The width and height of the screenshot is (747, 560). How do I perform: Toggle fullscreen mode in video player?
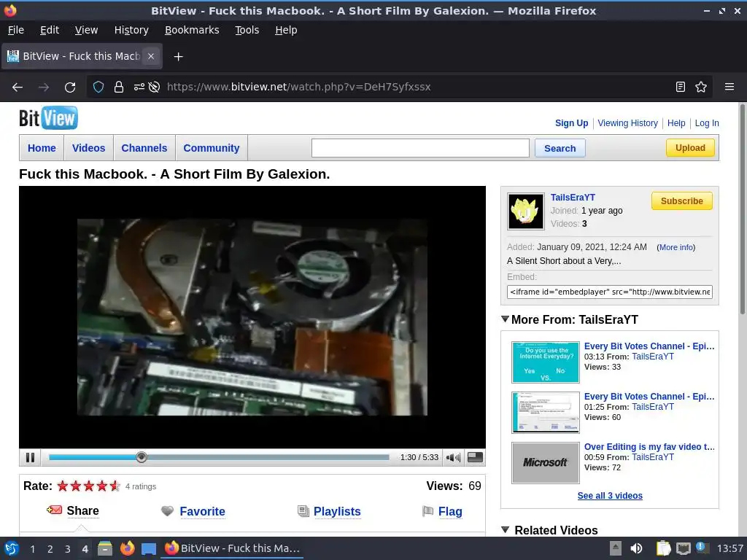click(475, 458)
